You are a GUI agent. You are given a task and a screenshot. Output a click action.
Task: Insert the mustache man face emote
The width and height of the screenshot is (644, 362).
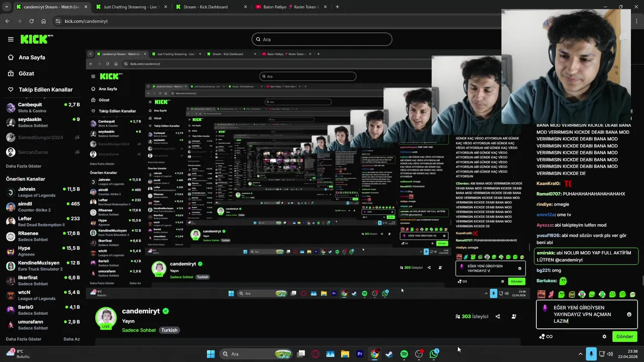coord(541,294)
